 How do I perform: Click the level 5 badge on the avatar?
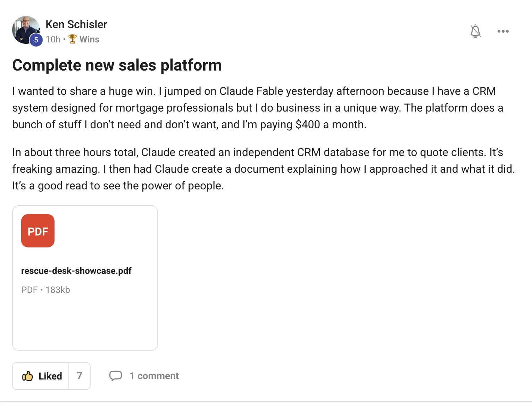pos(36,40)
